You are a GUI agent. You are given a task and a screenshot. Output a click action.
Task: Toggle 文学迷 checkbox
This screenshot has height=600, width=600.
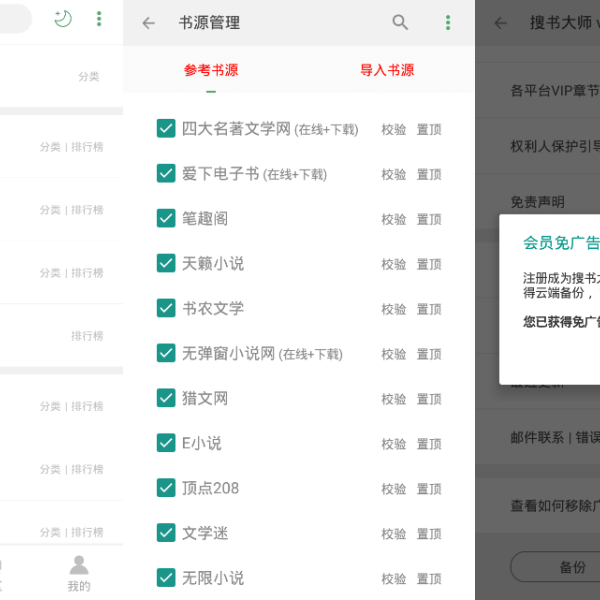(166, 533)
